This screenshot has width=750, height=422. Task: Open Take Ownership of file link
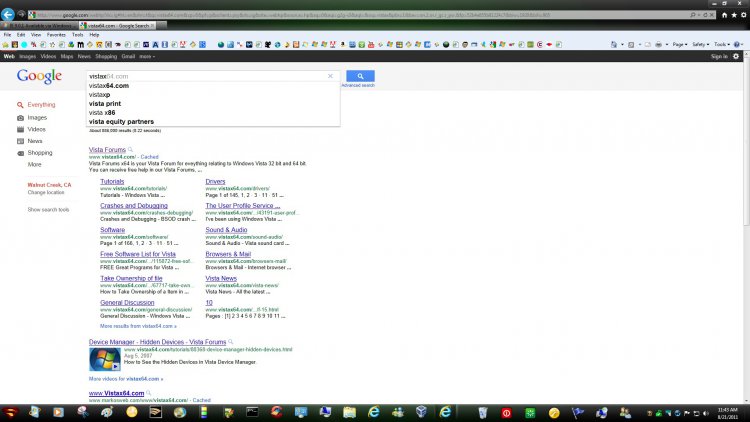tap(131, 278)
